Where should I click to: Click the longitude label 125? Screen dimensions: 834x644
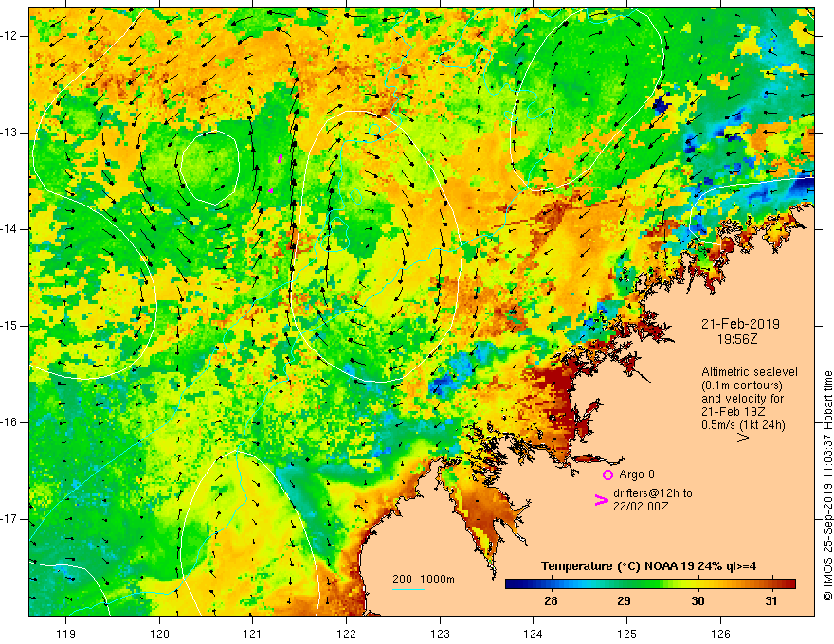coord(627,634)
